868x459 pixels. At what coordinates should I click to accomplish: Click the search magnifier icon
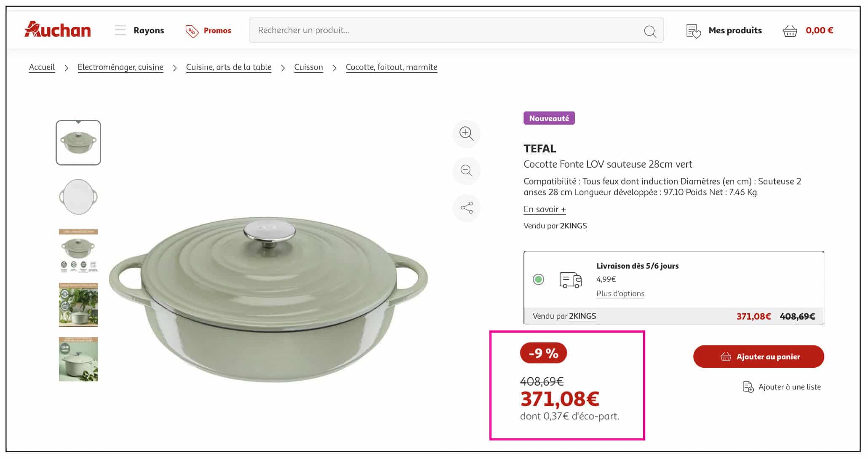click(x=650, y=31)
